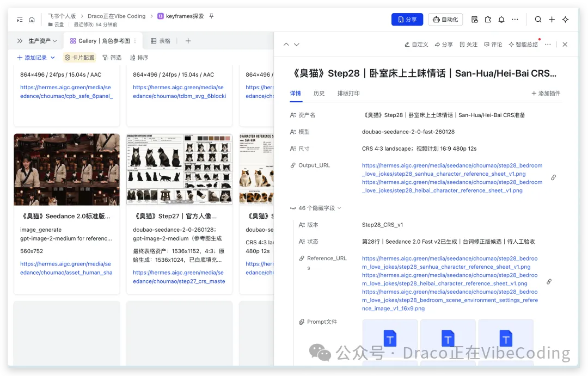Click 关注 to follow the record
The height and width of the screenshot is (376, 588).
tap(468, 44)
